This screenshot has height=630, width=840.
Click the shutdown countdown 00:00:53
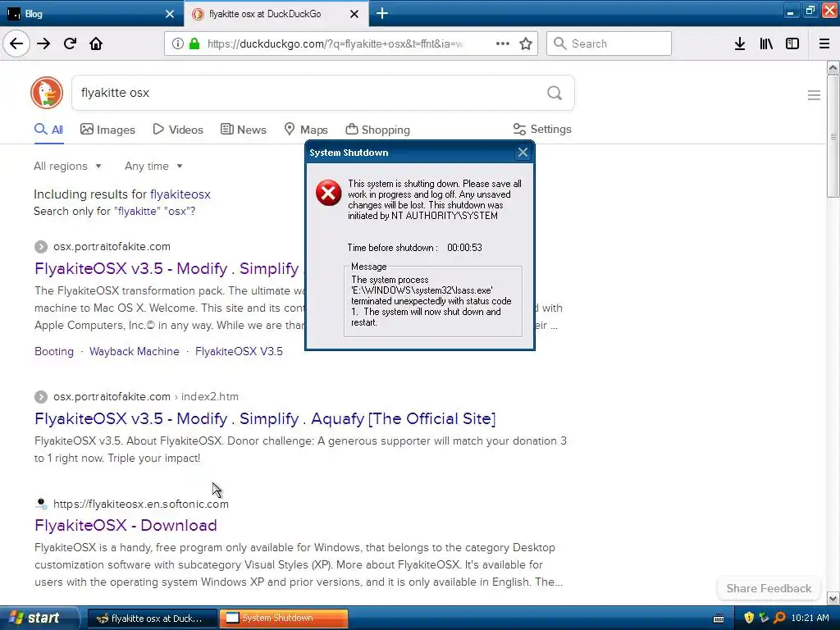click(x=464, y=248)
